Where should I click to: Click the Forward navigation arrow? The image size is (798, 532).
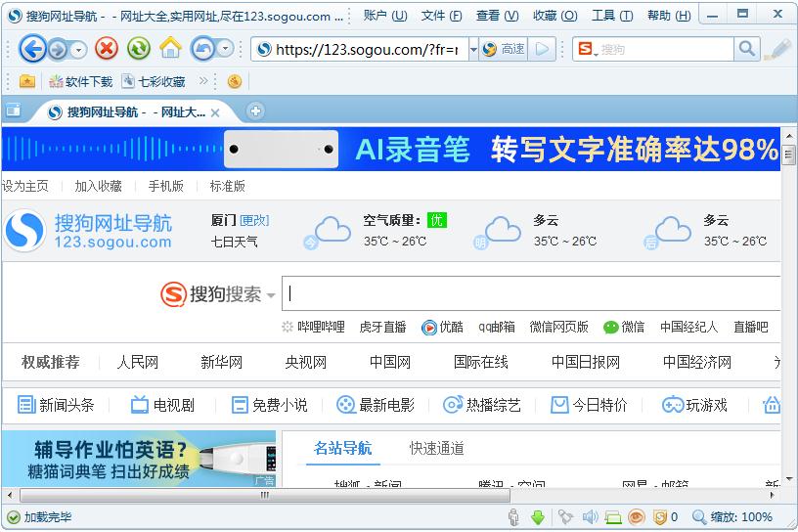[x=59, y=50]
